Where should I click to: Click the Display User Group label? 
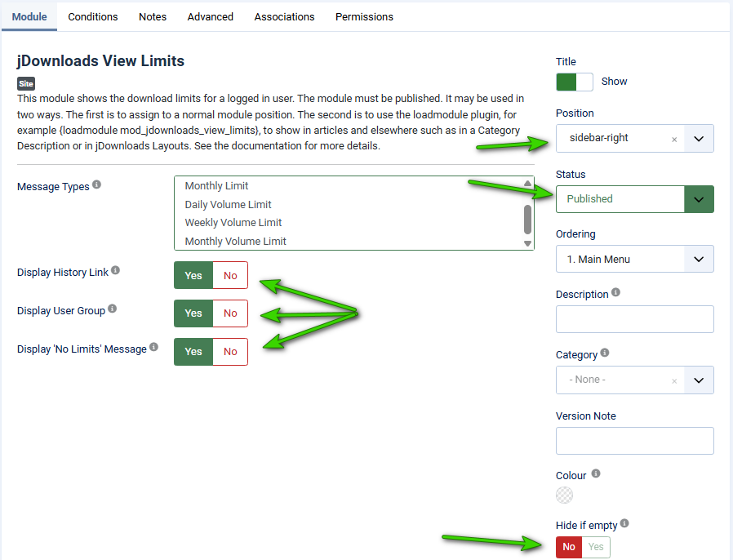pos(61,311)
